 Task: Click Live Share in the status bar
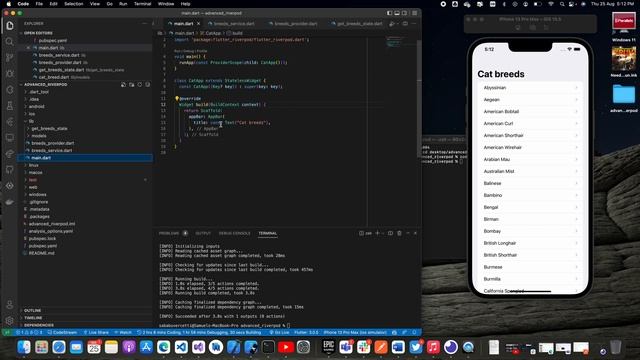point(96,332)
